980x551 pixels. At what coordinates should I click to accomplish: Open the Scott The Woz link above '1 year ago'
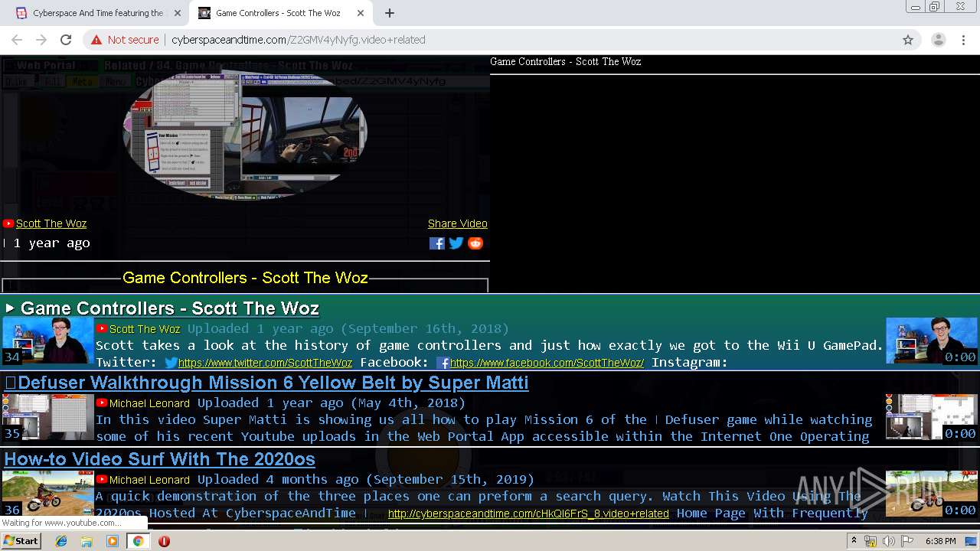tap(51, 223)
